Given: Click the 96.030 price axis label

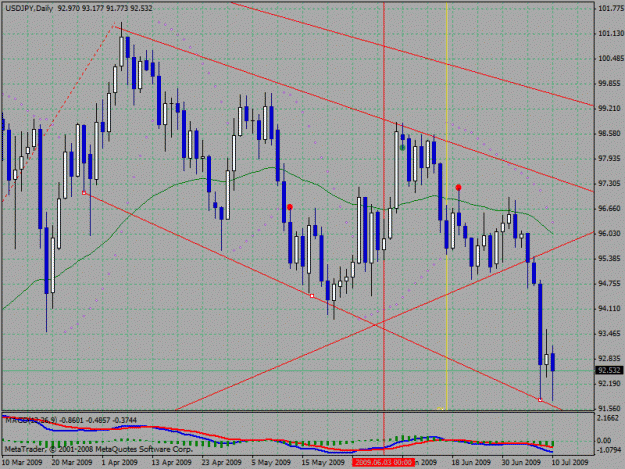Looking at the screenshot, I should tap(611, 234).
